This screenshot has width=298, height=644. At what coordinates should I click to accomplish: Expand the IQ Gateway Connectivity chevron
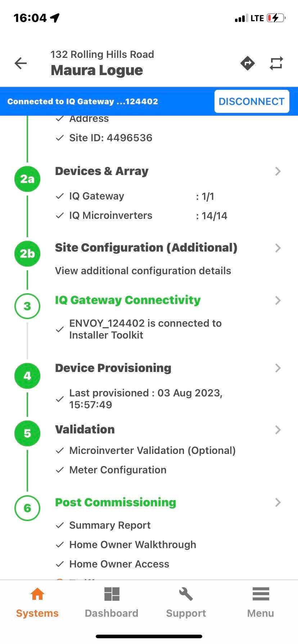[277, 300]
